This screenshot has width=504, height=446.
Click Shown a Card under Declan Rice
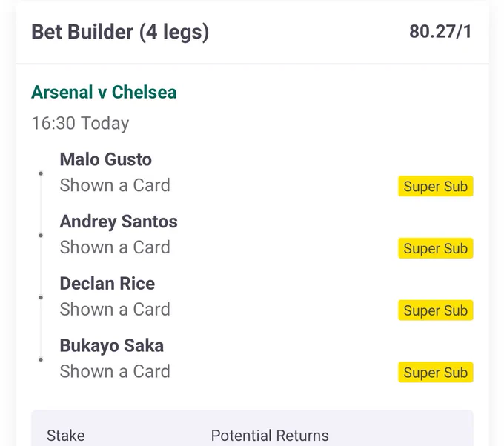click(115, 310)
